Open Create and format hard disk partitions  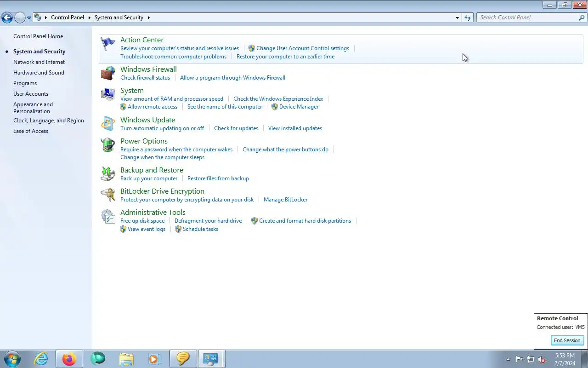tap(305, 221)
